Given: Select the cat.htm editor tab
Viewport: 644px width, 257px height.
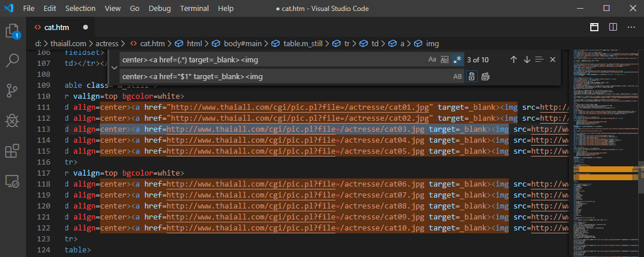Looking at the screenshot, I should (57, 27).
